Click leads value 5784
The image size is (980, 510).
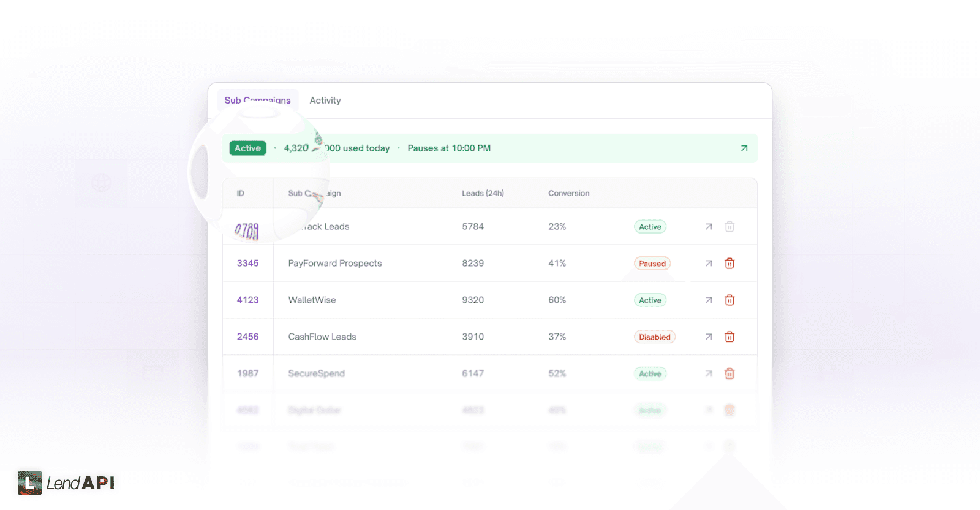click(473, 227)
